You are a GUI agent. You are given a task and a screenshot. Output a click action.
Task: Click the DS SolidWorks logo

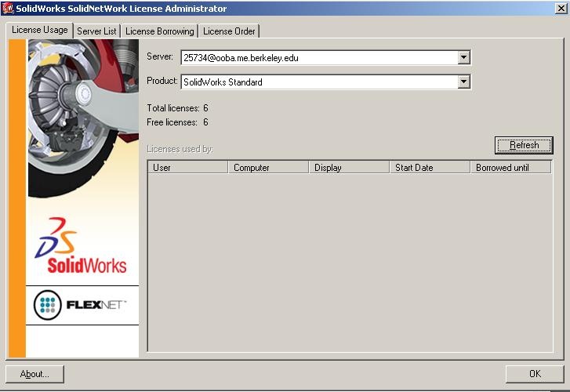click(81, 246)
